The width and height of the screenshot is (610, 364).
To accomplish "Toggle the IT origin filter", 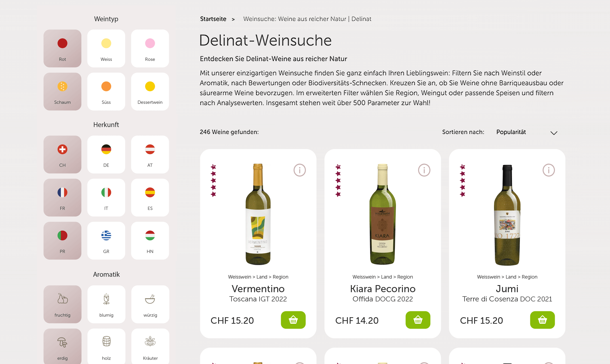I will [106, 198].
